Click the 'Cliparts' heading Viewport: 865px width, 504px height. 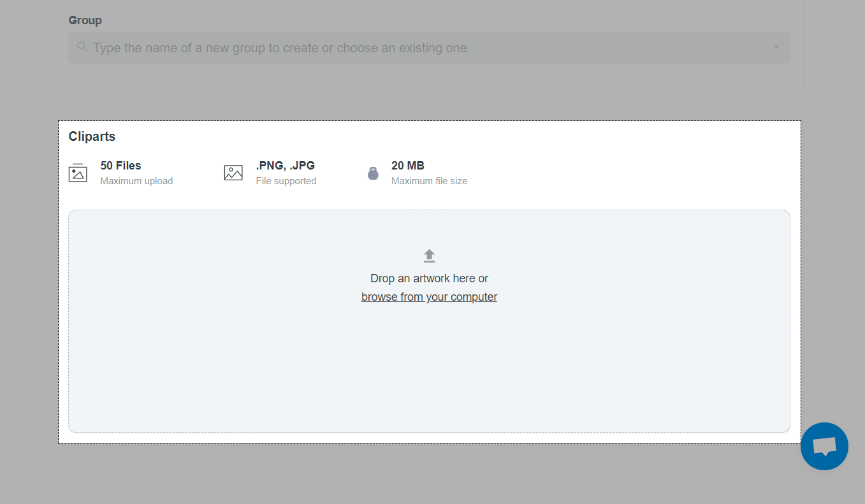(92, 136)
